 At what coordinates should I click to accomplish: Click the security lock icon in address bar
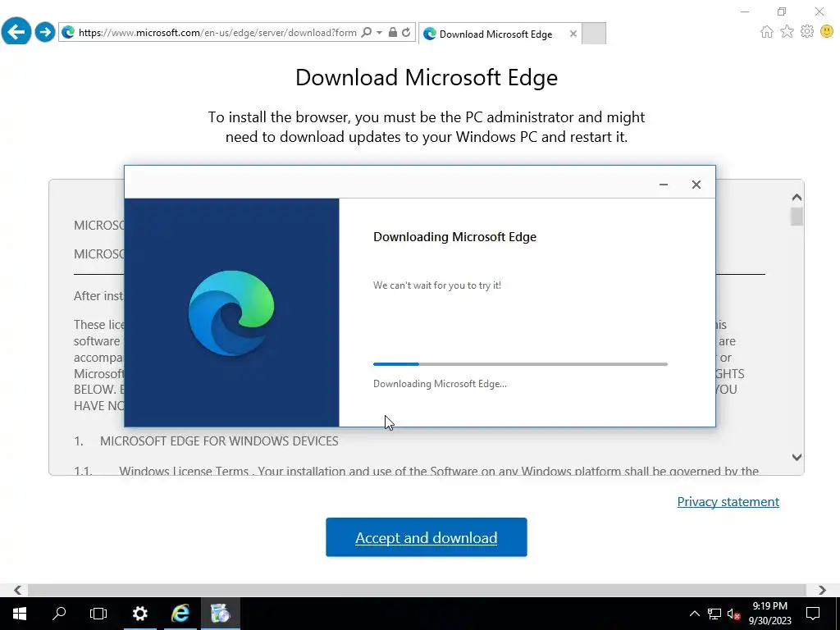(393, 33)
